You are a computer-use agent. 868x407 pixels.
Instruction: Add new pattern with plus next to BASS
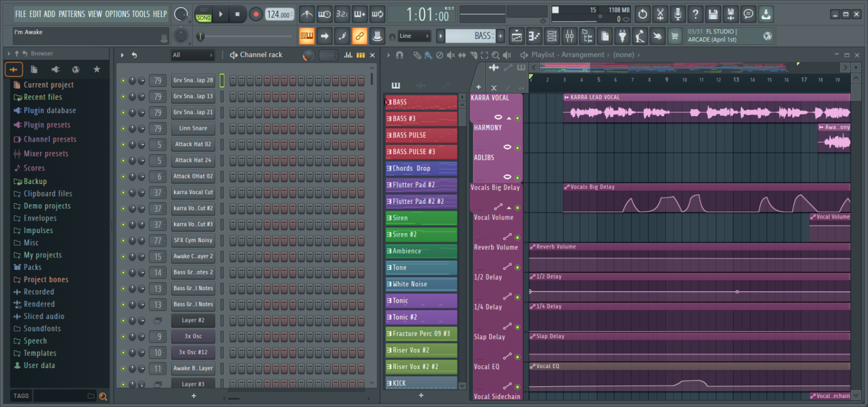point(501,36)
